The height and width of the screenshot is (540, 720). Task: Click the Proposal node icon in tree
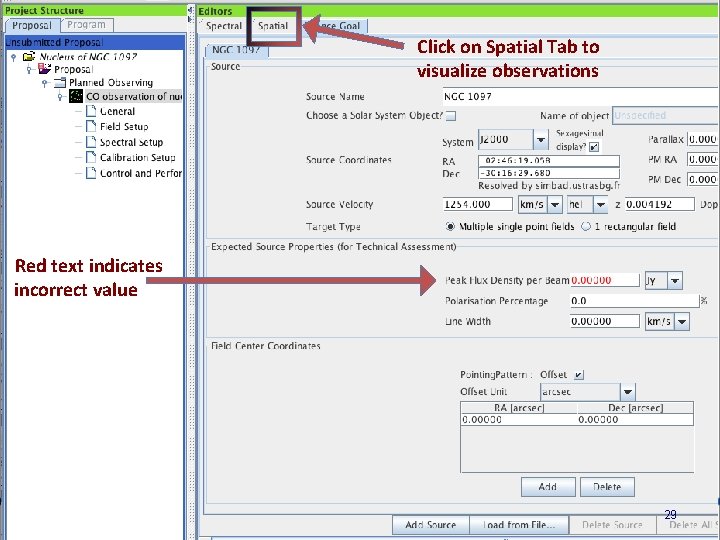tap(45, 69)
